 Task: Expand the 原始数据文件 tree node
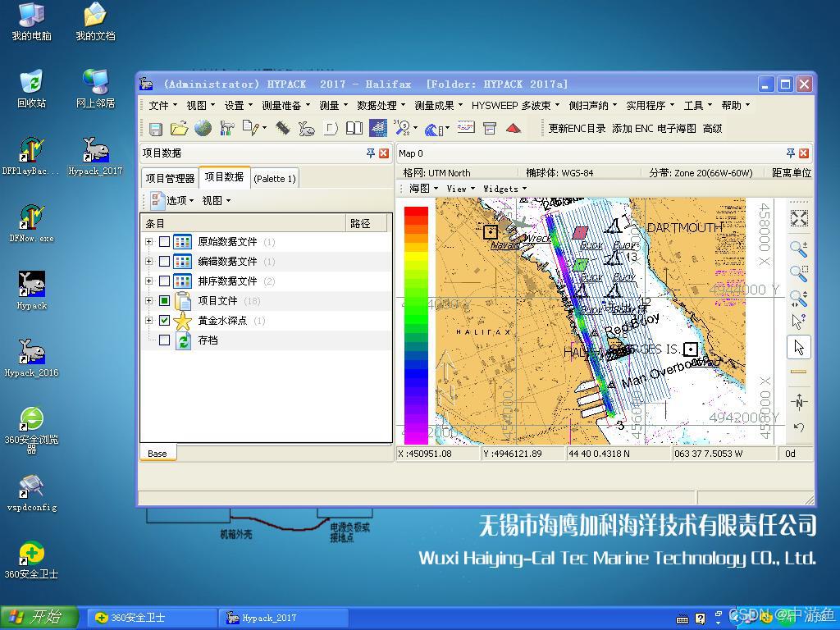pos(149,242)
